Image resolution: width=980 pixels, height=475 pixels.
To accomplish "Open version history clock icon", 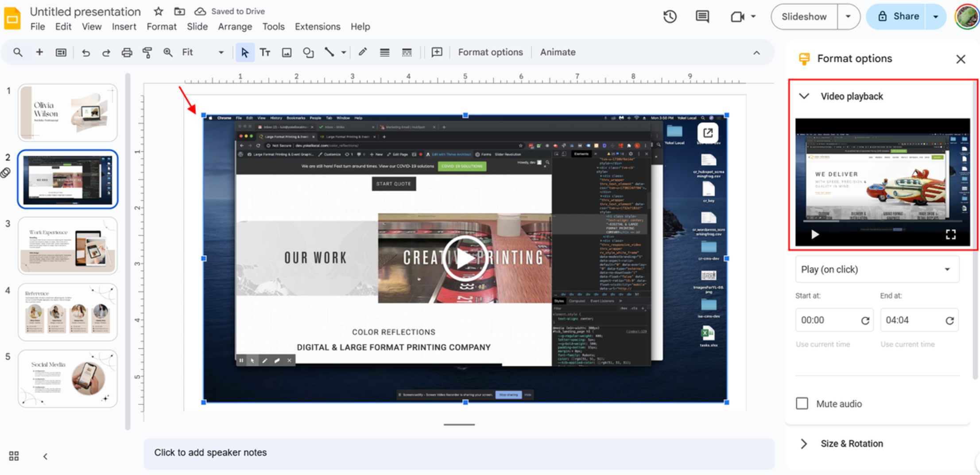I will (x=670, y=17).
